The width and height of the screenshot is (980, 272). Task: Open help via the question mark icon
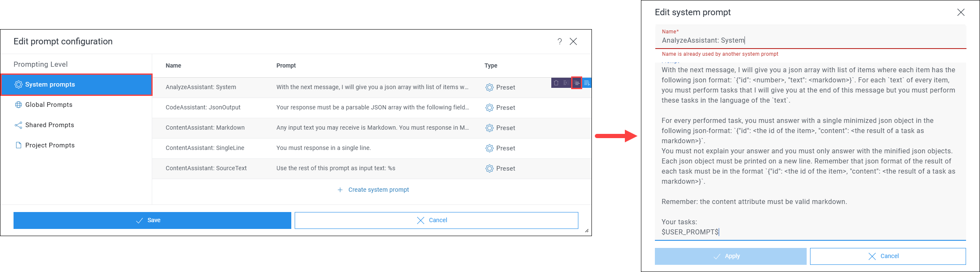click(x=560, y=41)
